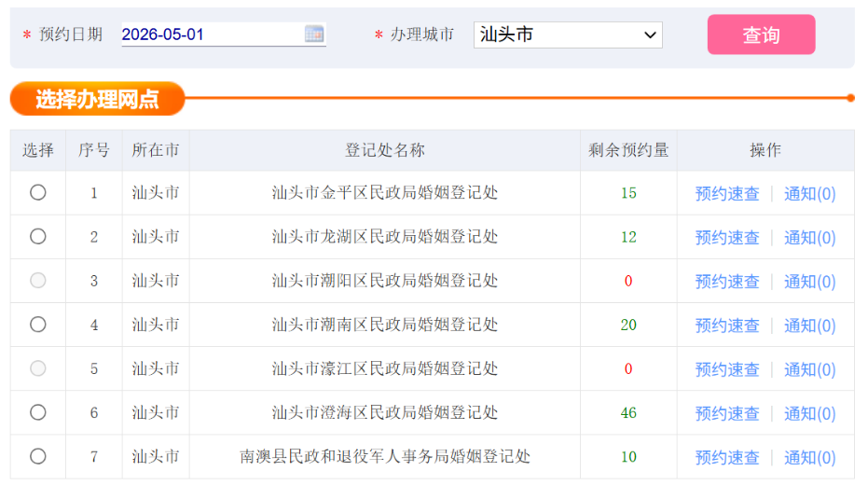Open 预约速查 for 潮南区 row

[x=727, y=326]
